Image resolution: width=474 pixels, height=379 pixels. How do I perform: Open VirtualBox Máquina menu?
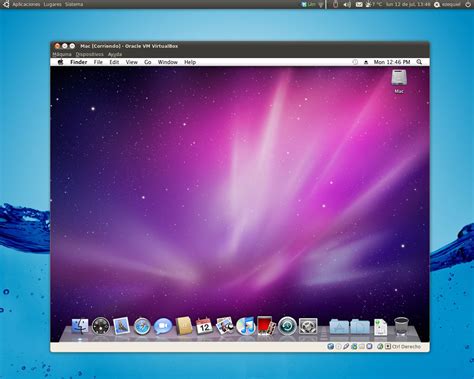pyautogui.click(x=62, y=54)
